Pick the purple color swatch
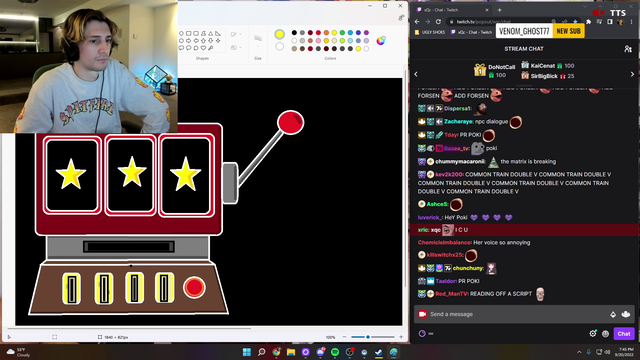 pos(366,33)
